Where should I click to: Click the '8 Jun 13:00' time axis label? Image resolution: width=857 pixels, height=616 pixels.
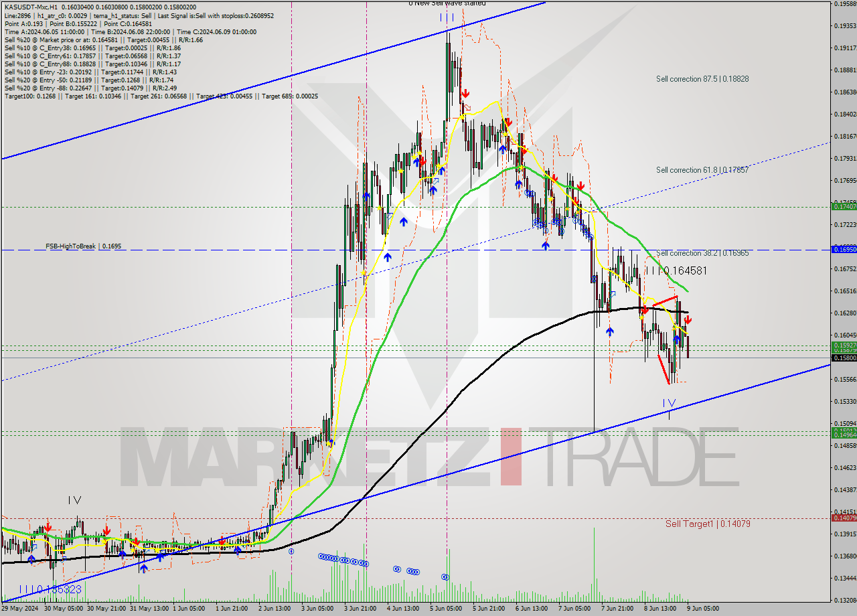coord(659,609)
